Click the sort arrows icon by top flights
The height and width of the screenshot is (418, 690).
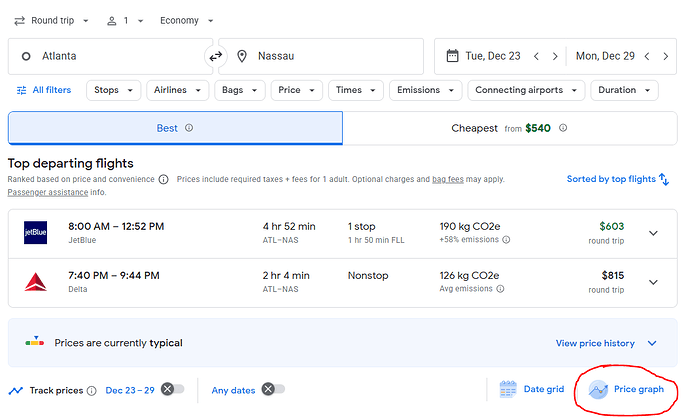coord(664,179)
